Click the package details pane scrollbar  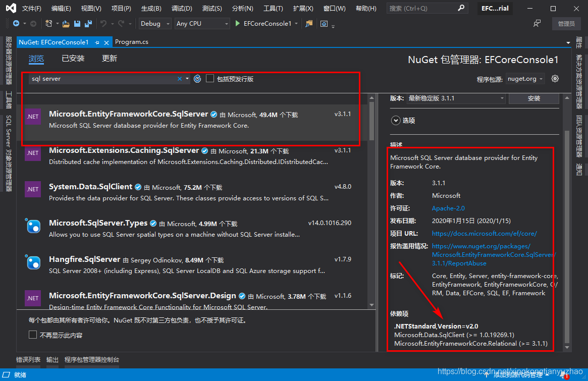tap(567, 236)
